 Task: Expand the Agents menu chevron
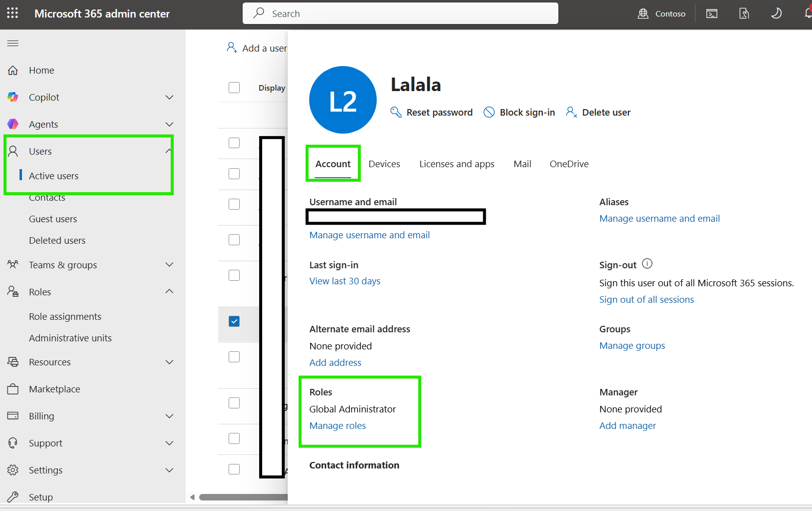(170, 124)
